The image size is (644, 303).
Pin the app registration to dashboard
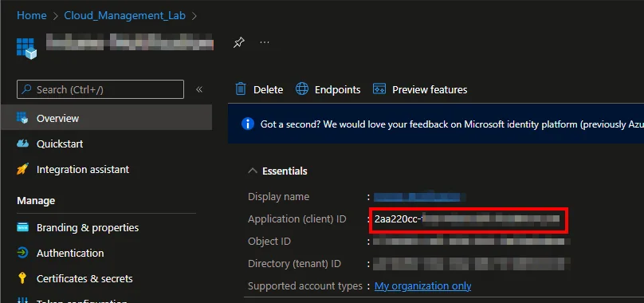coord(239,42)
